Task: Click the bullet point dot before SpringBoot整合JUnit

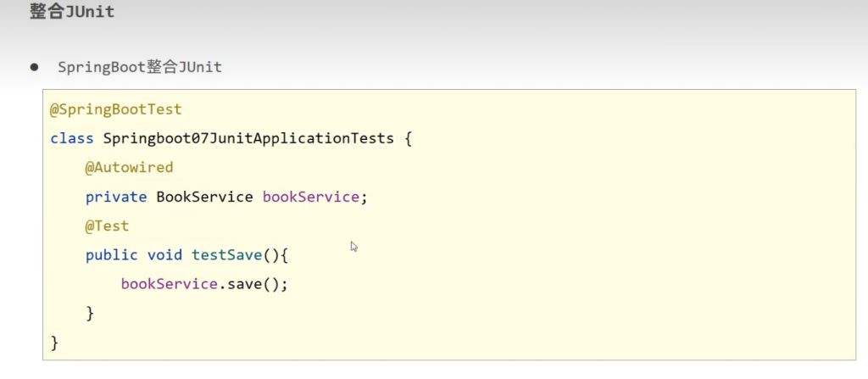Action: pos(36,66)
